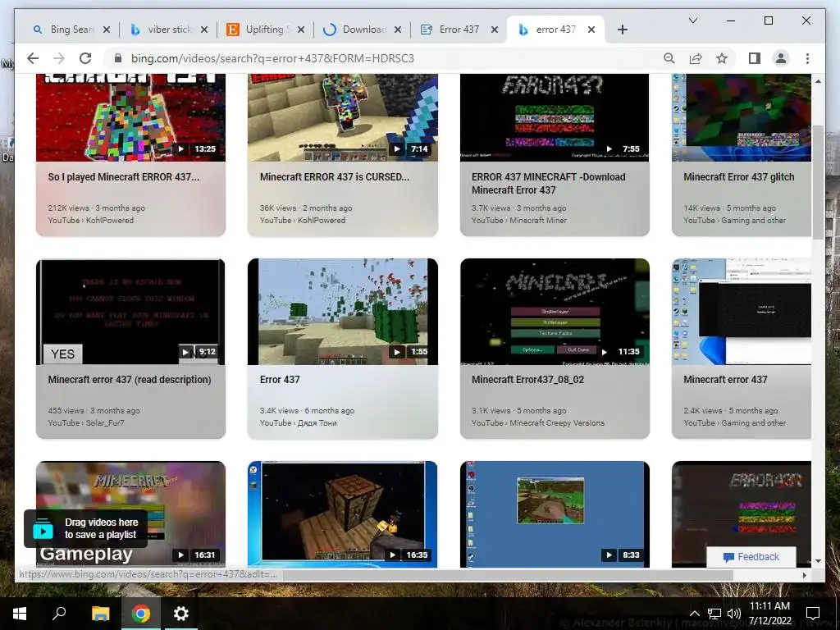This screenshot has width=840, height=630.
Task: Open Chrome three-dot menu
Action: click(x=807, y=58)
